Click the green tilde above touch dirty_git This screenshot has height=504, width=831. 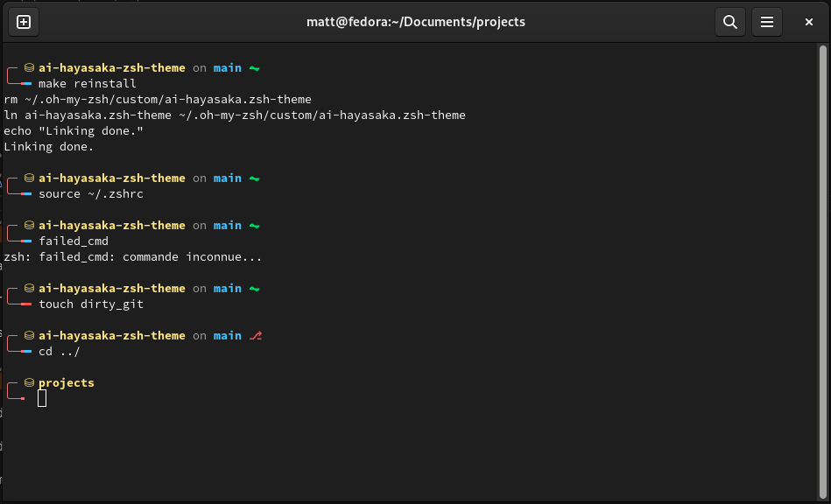255,289
